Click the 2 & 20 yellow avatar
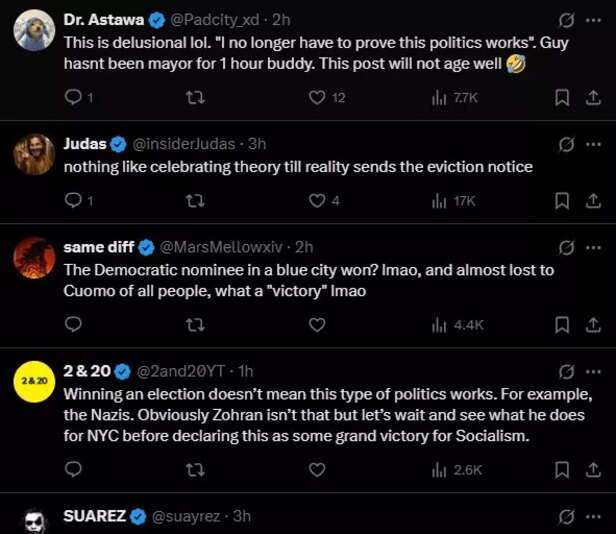Image resolution: width=616 pixels, height=534 pixels. pyautogui.click(x=34, y=381)
